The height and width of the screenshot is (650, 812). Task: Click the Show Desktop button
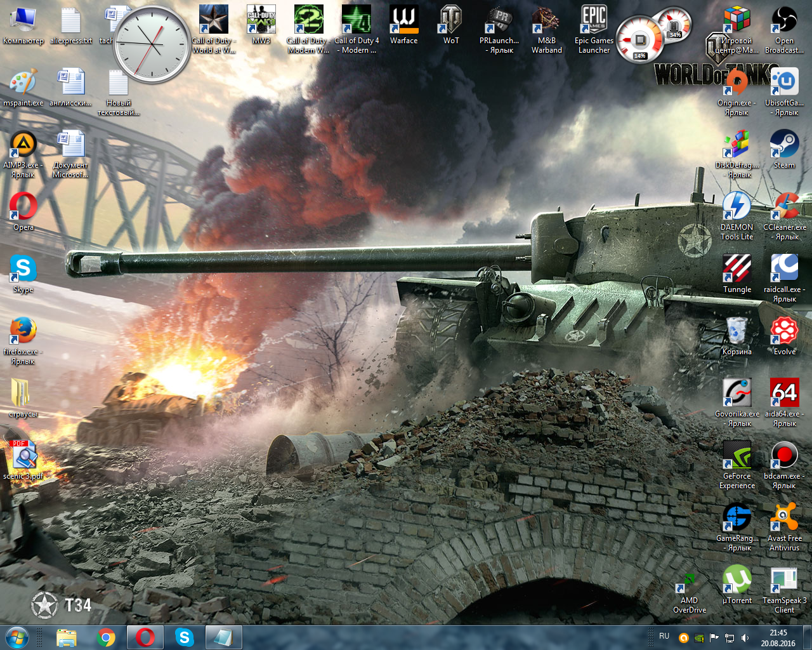pos(808,637)
